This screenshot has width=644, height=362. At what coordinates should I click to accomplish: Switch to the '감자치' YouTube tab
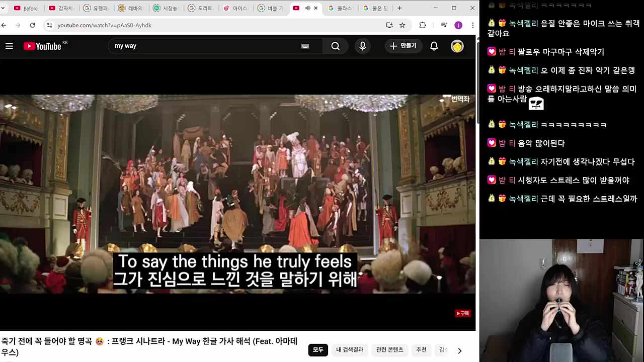tap(61, 8)
